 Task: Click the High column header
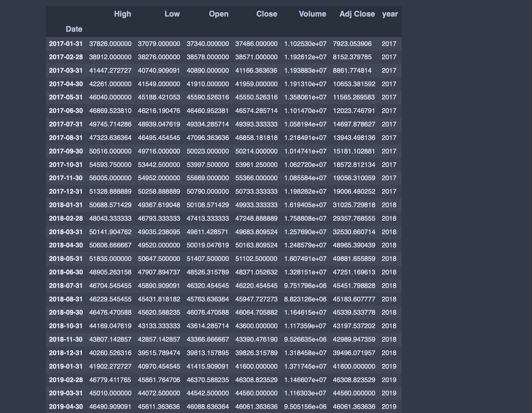click(122, 14)
